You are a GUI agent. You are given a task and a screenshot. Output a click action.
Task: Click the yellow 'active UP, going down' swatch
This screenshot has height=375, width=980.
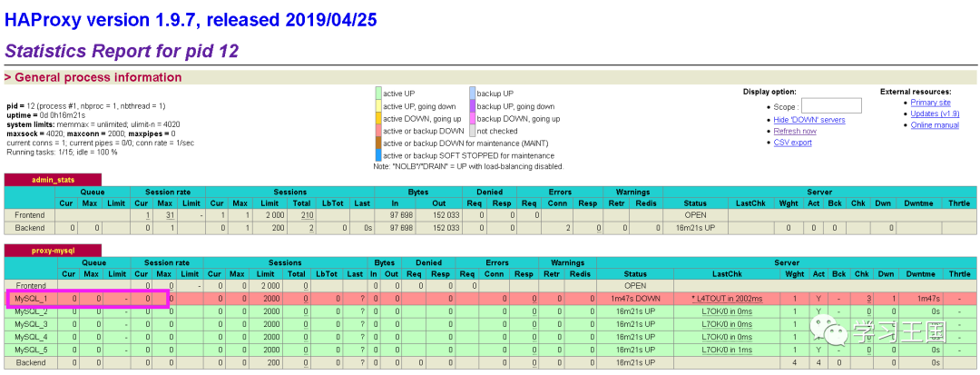point(378,106)
